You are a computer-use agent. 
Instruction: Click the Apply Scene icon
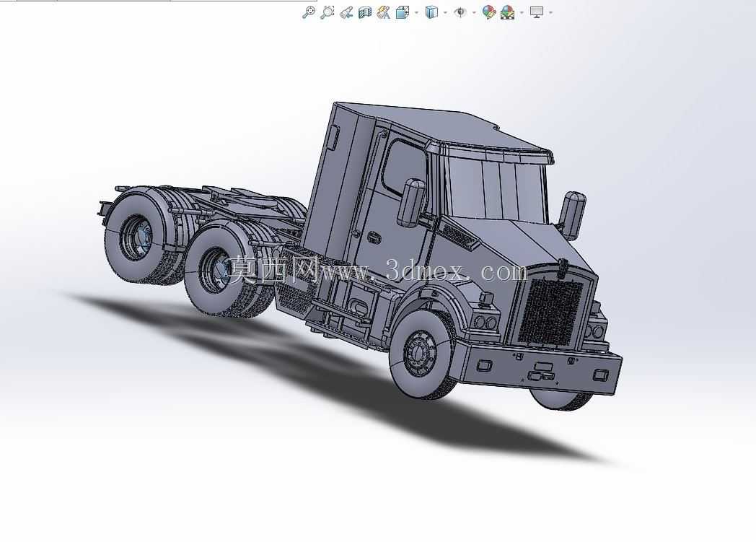click(x=508, y=12)
